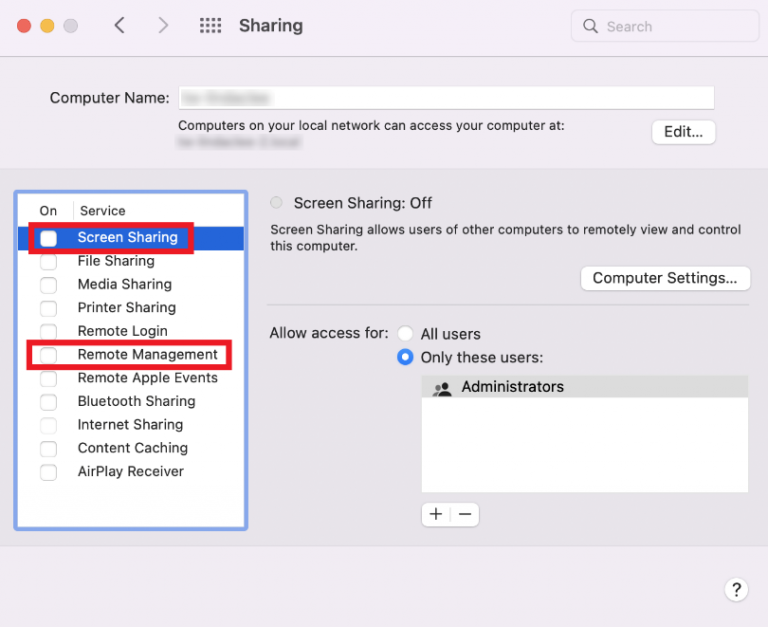Viewport: 768px width, 627px height.
Task: Click the magnifying glass search icon
Action: coord(591,26)
